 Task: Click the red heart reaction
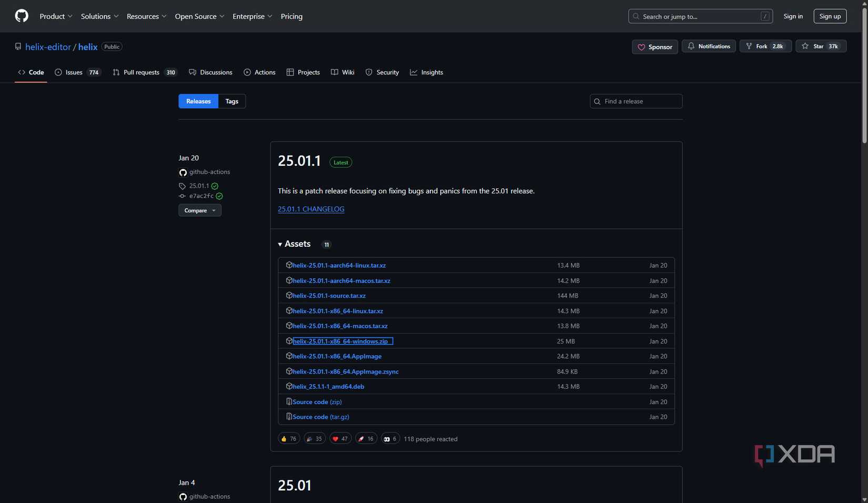(340, 439)
